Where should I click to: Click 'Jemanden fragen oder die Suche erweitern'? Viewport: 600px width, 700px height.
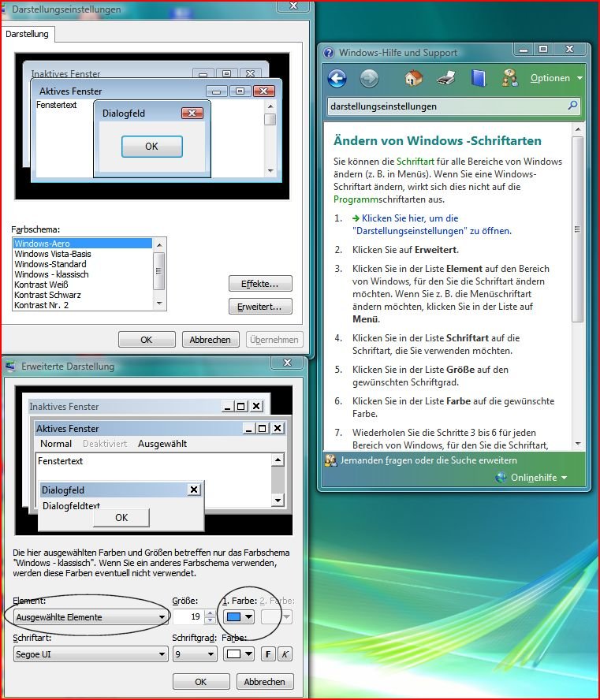point(428,460)
